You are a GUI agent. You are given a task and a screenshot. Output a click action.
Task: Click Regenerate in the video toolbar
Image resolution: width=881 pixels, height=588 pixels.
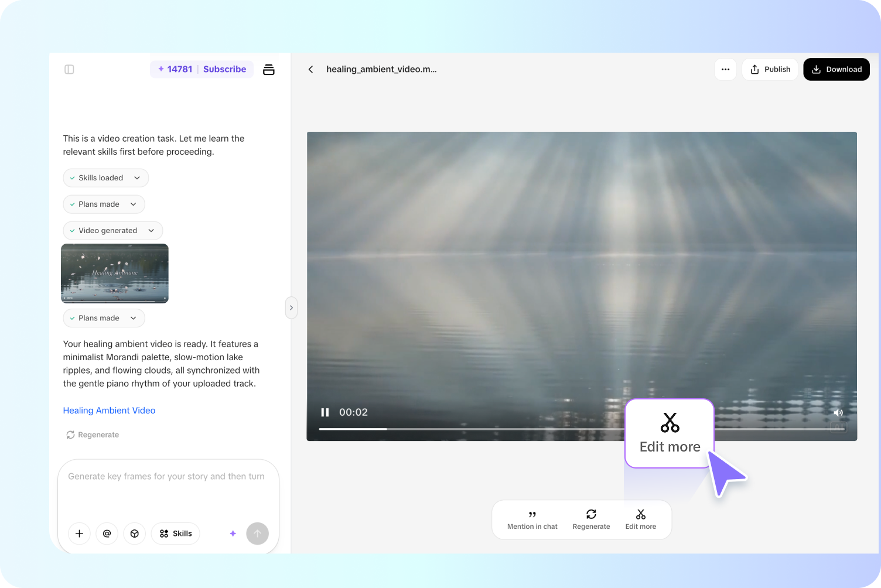tap(591, 520)
